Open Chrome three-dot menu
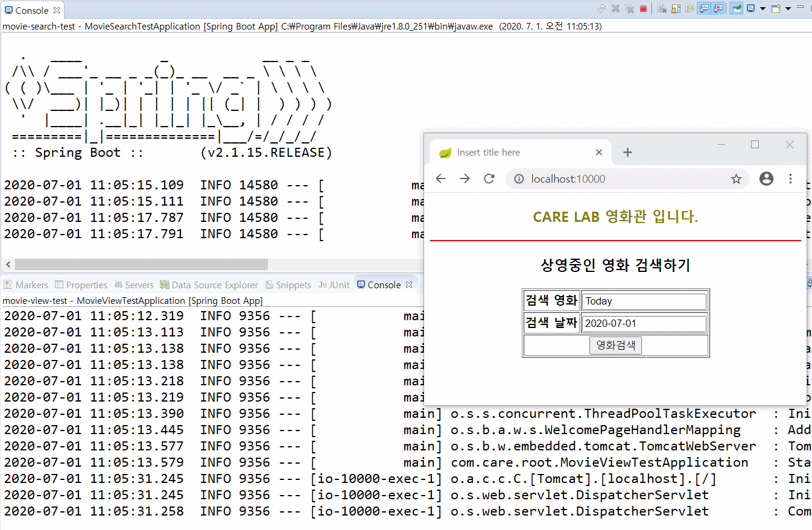 coord(790,178)
